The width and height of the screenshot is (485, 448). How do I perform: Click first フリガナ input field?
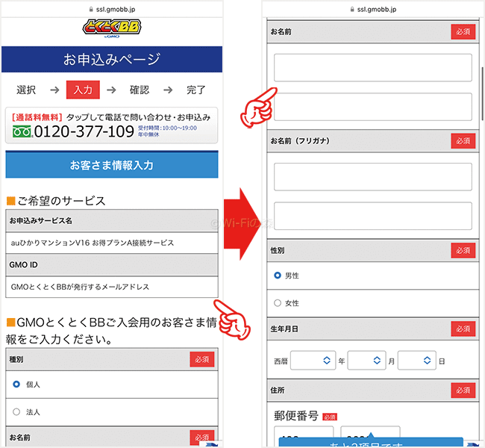pyautogui.click(x=373, y=177)
